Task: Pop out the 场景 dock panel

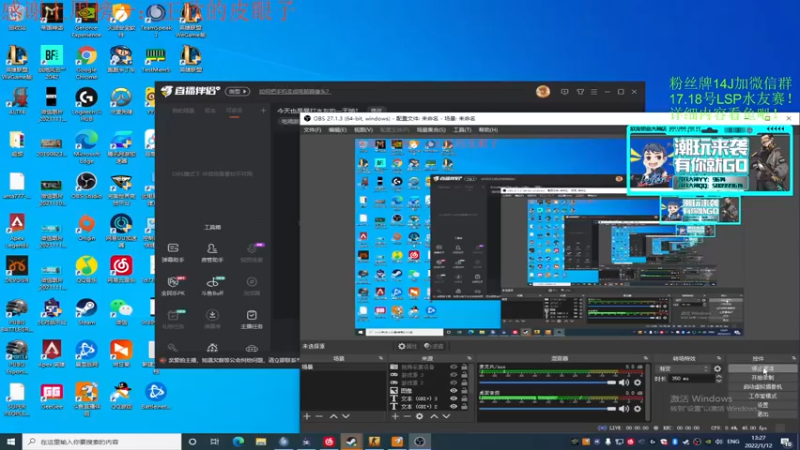Action: click(381, 359)
